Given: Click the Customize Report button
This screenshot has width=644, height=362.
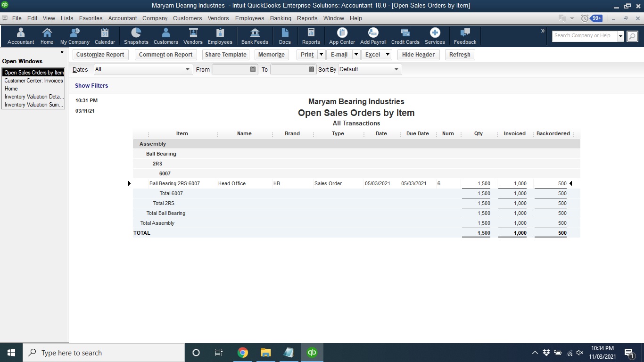Looking at the screenshot, I should 100,54.
